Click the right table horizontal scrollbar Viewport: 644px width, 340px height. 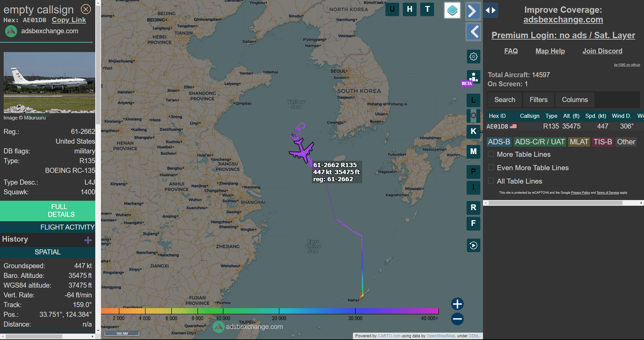coord(555,203)
